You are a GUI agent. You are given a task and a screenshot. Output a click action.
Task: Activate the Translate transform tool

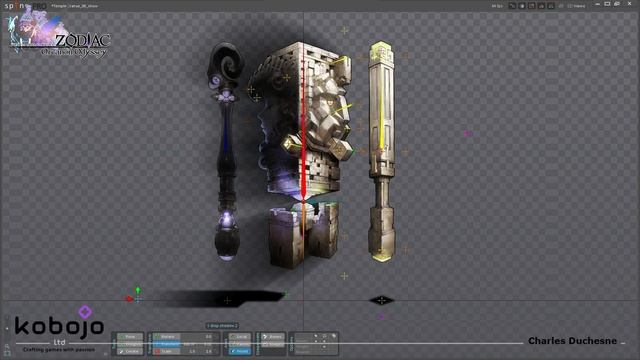166,344
